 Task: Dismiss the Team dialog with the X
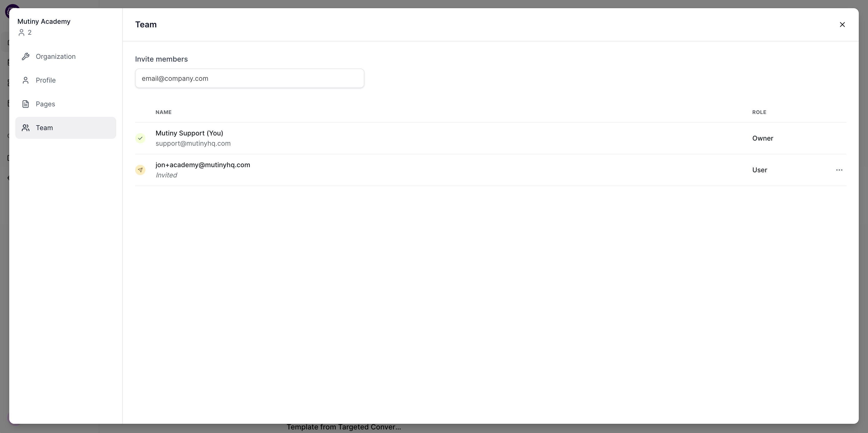click(842, 24)
